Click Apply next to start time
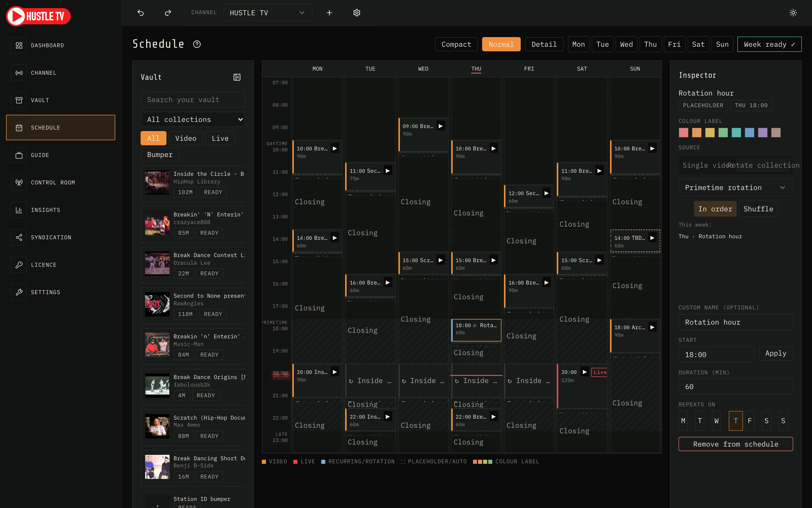The width and height of the screenshot is (812, 508). (775, 354)
